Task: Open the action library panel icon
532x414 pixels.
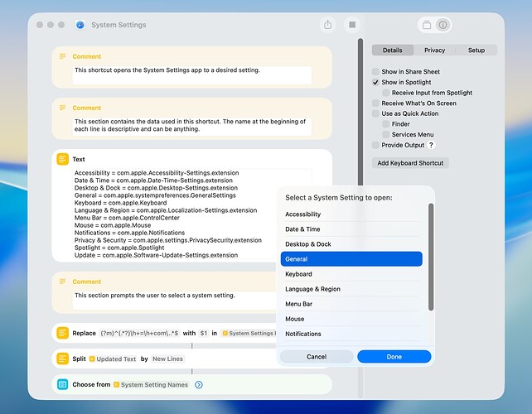Action: click(x=427, y=25)
